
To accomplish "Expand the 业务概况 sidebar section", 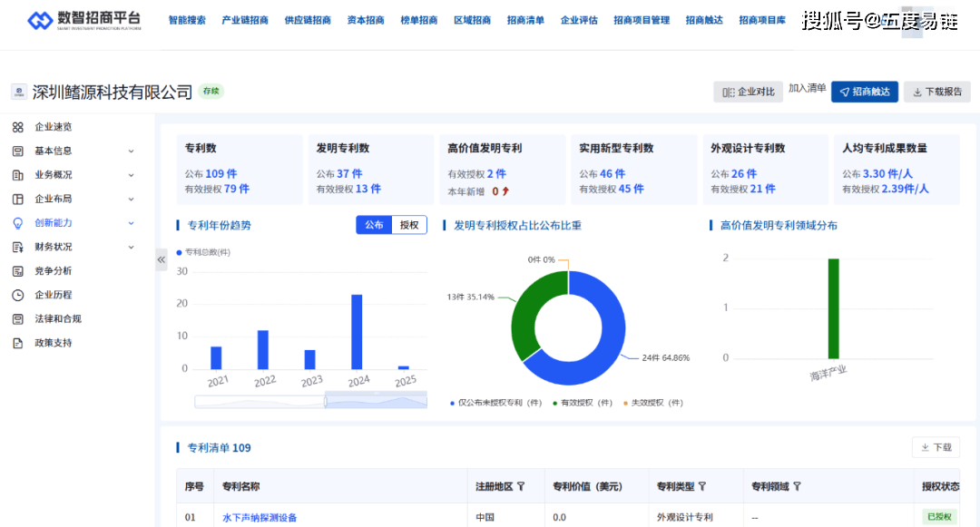I will coord(131,175).
